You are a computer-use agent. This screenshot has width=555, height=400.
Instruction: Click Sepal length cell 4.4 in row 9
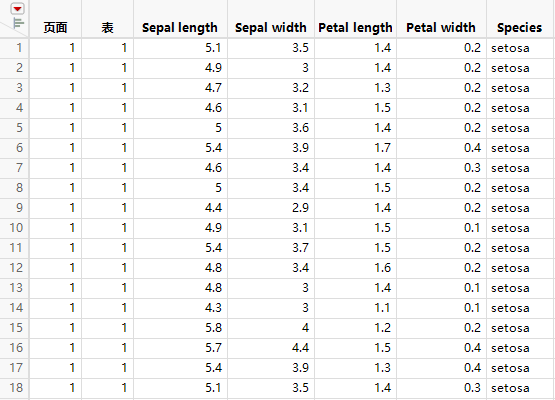coord(181,208)
